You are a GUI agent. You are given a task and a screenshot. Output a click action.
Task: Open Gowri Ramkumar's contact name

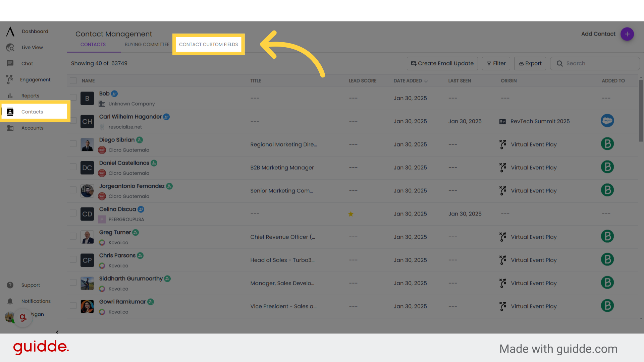(x=122, y=302)
